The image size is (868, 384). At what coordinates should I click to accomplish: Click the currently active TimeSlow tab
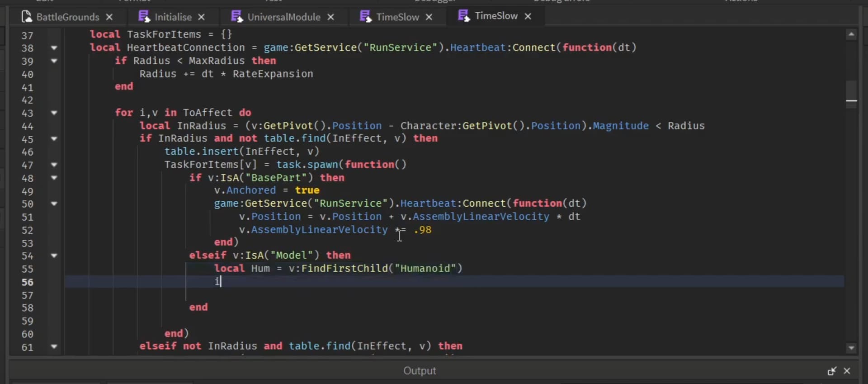point(495,16)
